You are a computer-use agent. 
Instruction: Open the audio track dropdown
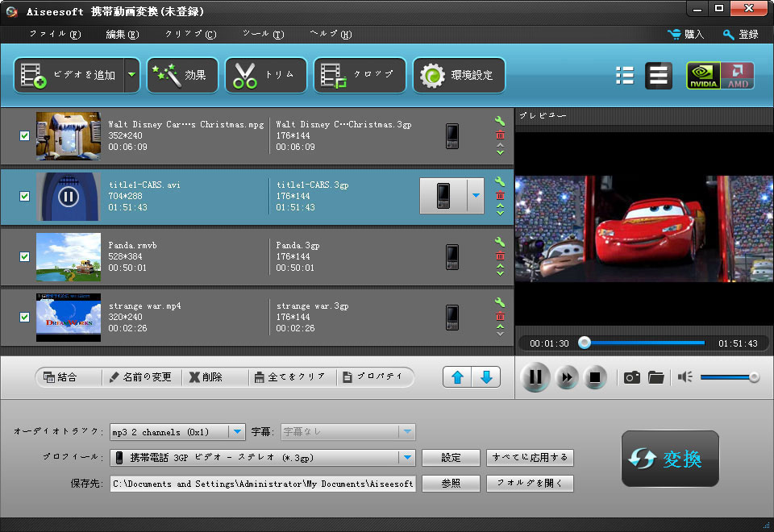(x=237, y=432)
